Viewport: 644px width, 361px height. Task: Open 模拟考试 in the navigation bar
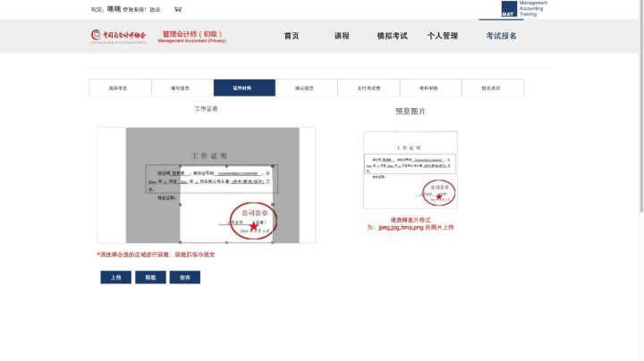point(392,36)
